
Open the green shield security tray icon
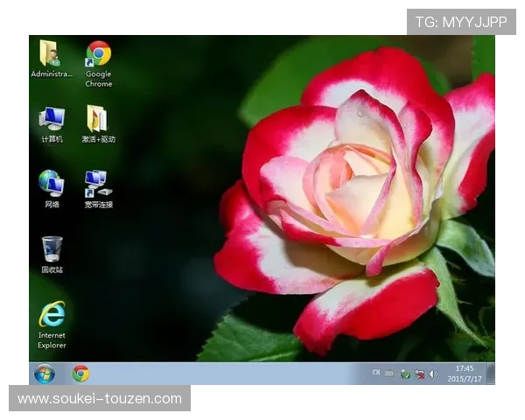pos(405,374)
